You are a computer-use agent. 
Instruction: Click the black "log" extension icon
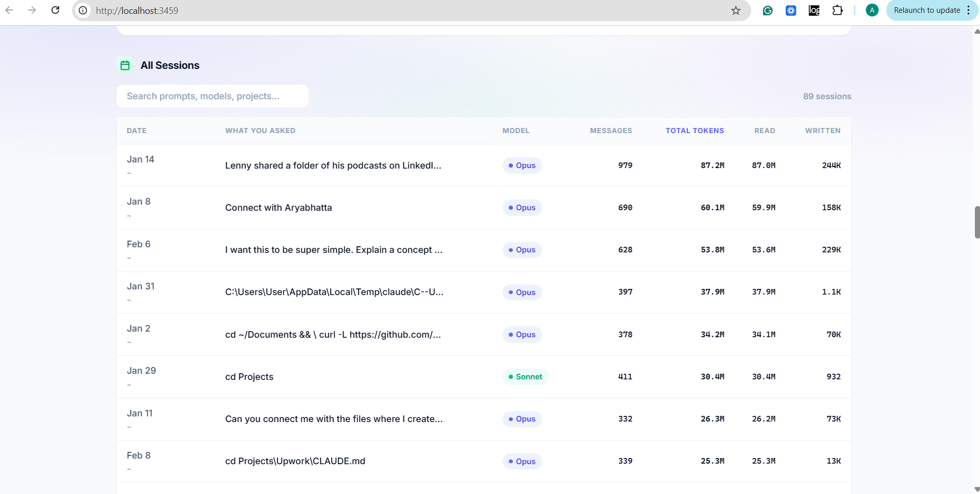click(814, 10)
